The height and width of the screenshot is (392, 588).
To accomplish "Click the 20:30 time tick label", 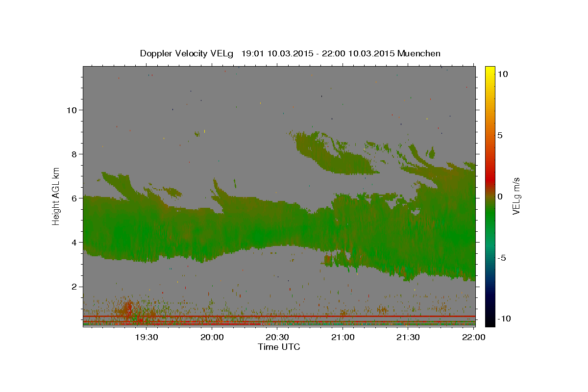I will point(277,337).
